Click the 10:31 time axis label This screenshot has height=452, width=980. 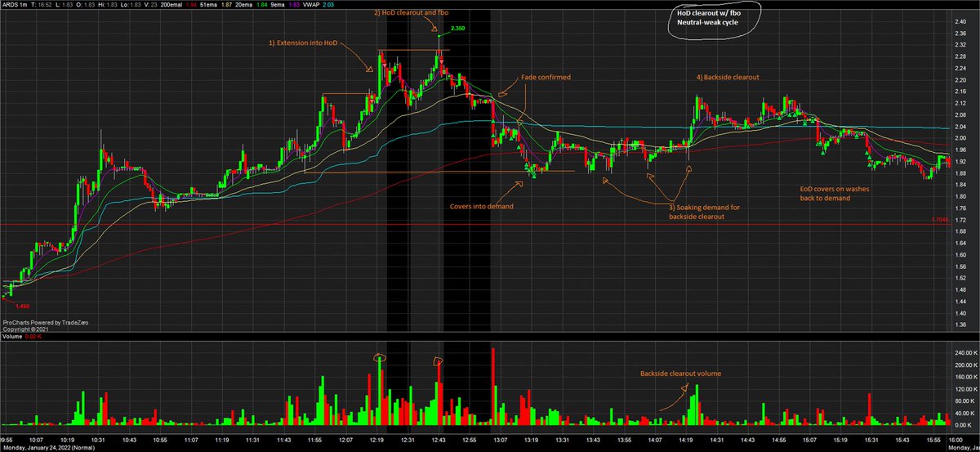[98, 439]
